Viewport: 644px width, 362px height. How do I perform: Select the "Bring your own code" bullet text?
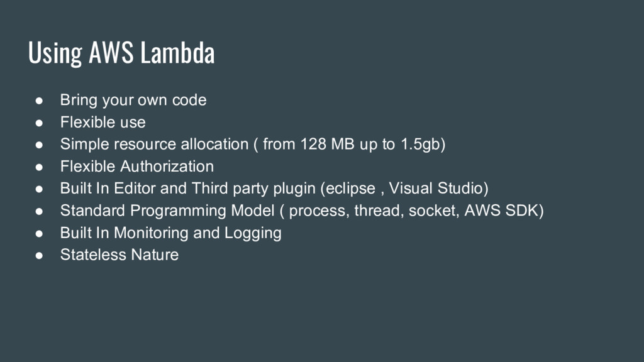pyautogui.click(x=133, y=100)
